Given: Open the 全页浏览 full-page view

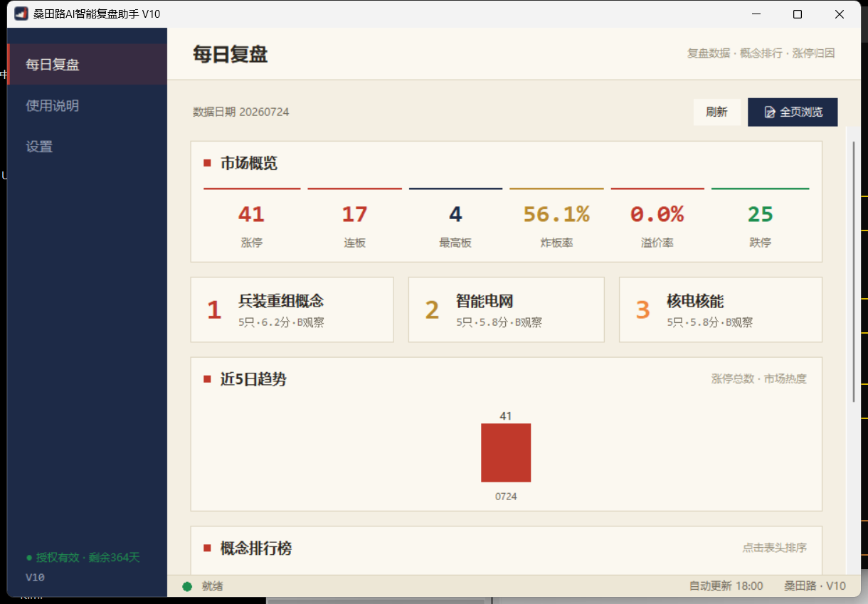Looking at the screenshot, I should click(x=793, y=112).
